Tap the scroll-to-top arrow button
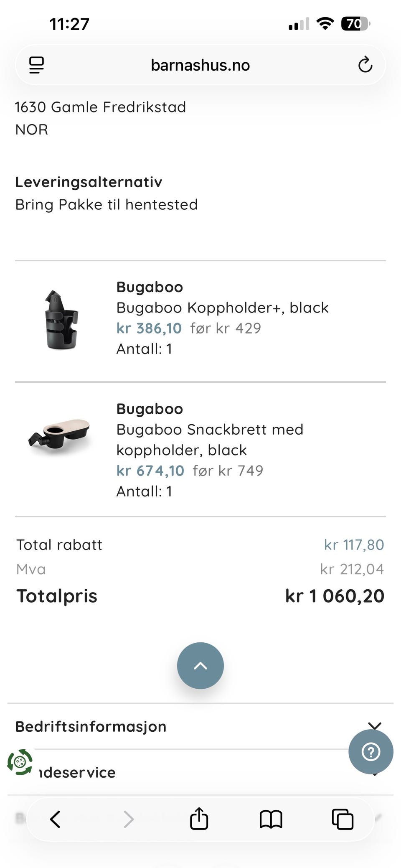401x868 pixels. [x=200, y=665]
